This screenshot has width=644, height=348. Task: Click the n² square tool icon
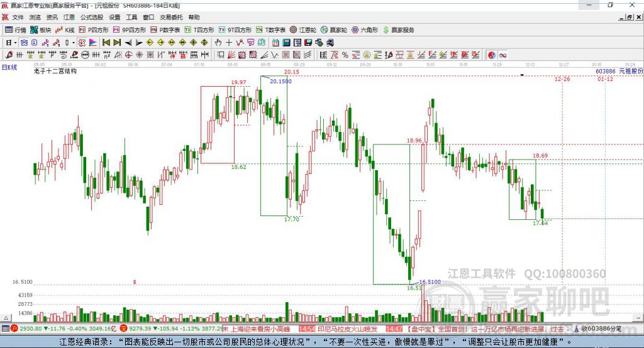pyautogui.click(x=107, y=55)
